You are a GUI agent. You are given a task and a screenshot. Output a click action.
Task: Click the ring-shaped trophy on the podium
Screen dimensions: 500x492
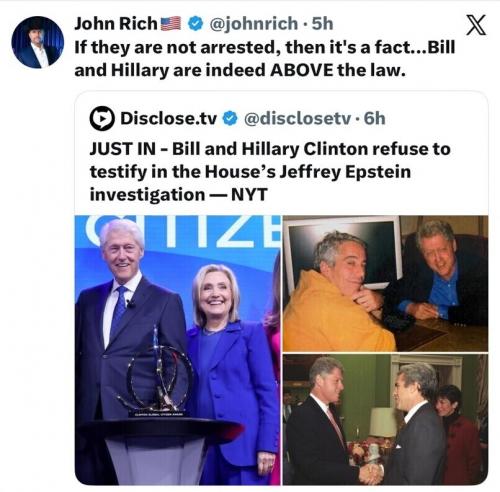(157, 372)
